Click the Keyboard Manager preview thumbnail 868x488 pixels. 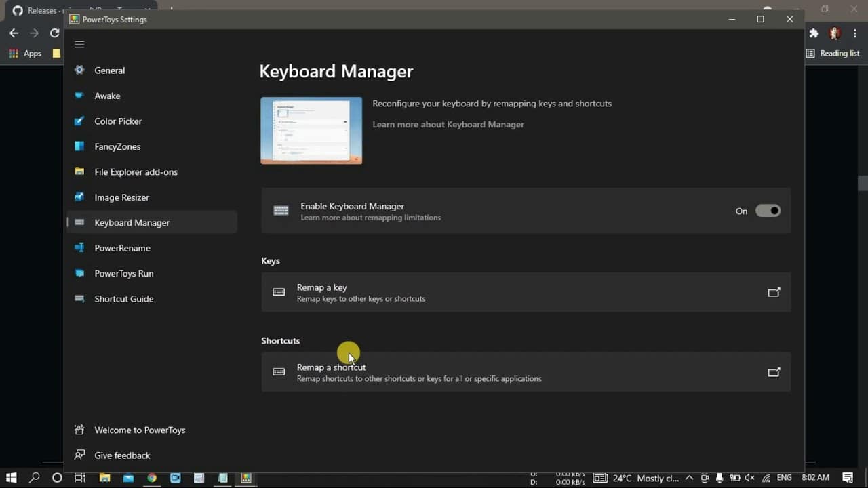(311, 130)
